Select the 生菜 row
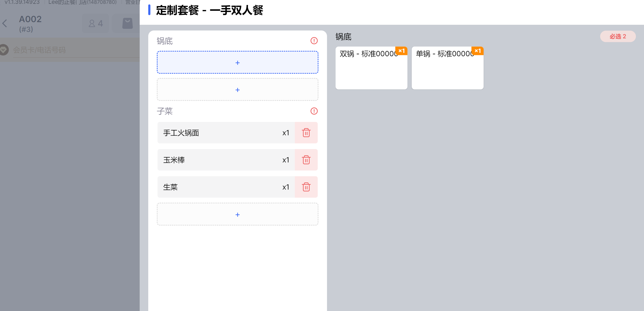The image size is (644, 311). [225, 187]
